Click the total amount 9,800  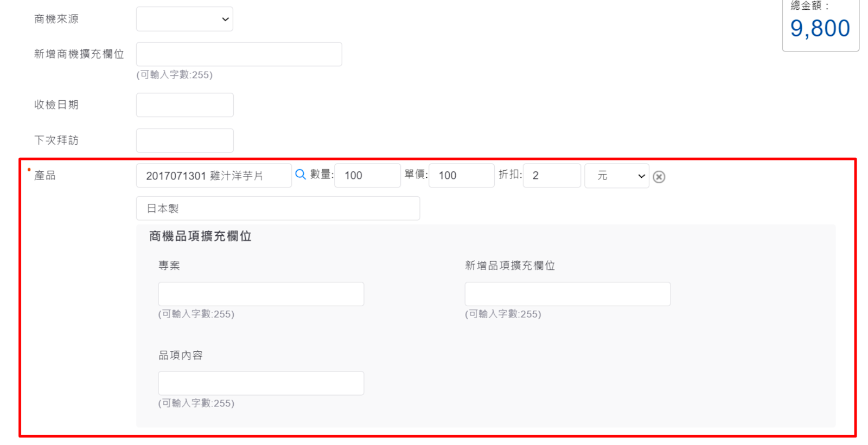(x=820, y=28)
